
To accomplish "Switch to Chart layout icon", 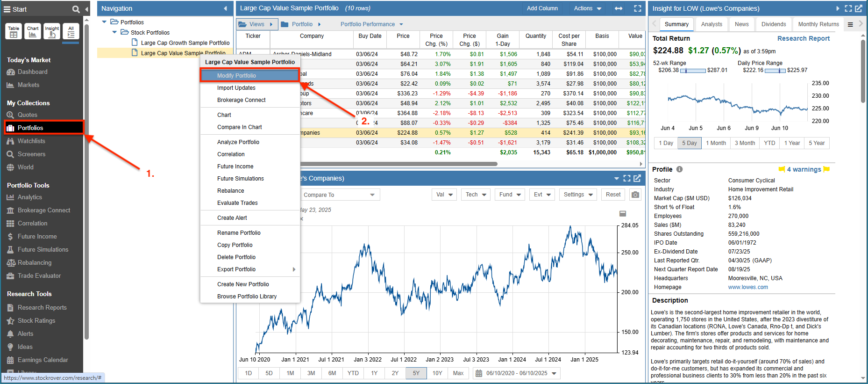I will click(33, 31).
